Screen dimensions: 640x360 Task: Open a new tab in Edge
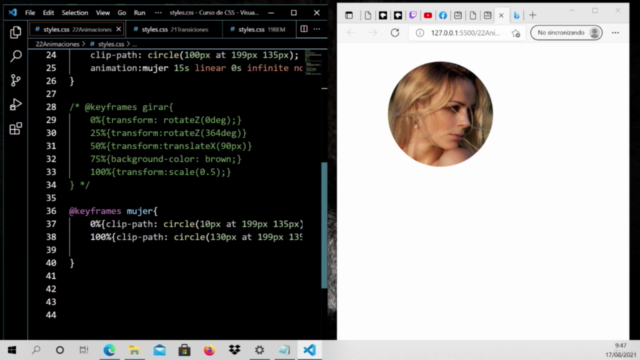pyautogui.click(x=533, y=16)
